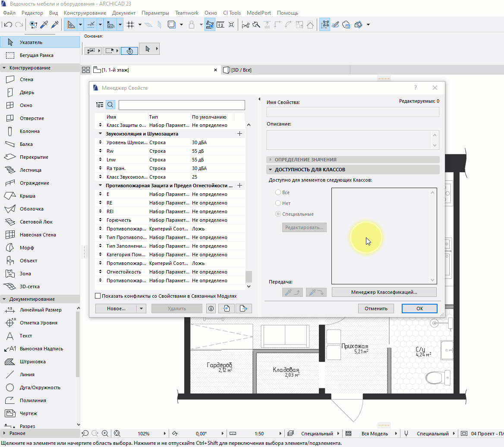Image resolution: width=504 pixels, height=447 pixels.
Task: Collapse the Звукоизоляция и Шумозащита group
Action: coord(101,134)
